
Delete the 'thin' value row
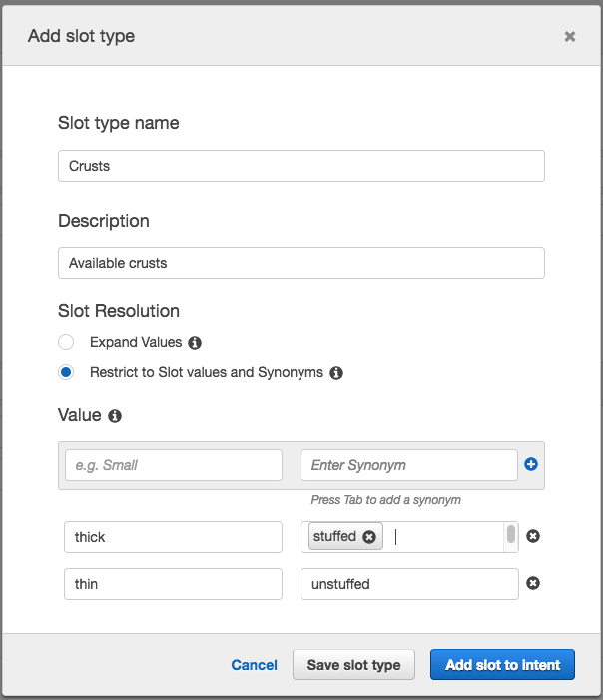click(x=533, y=584)
